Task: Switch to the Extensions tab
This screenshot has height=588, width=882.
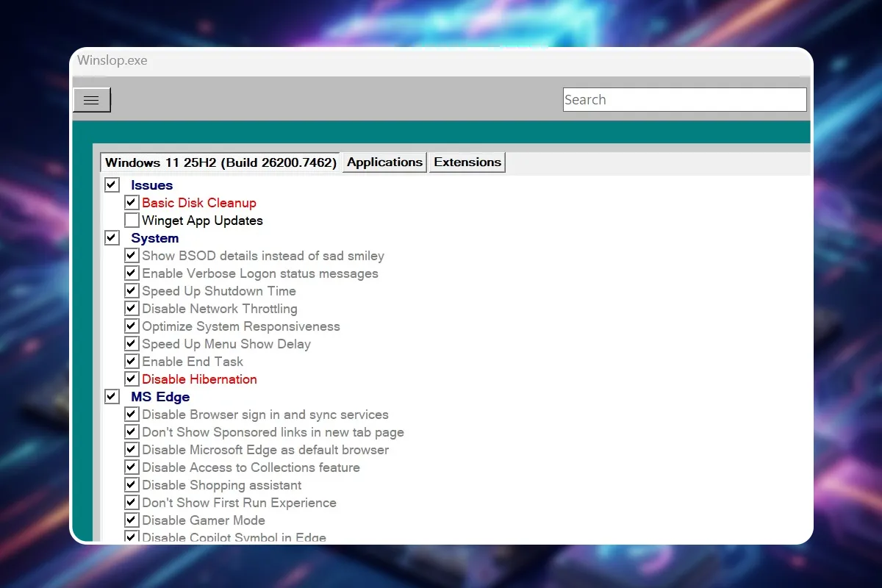Action: pos(467,162)
